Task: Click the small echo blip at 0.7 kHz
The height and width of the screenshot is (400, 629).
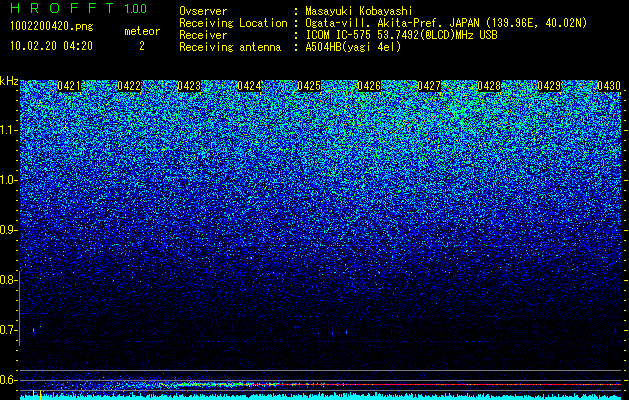Action: pos(34,330)
